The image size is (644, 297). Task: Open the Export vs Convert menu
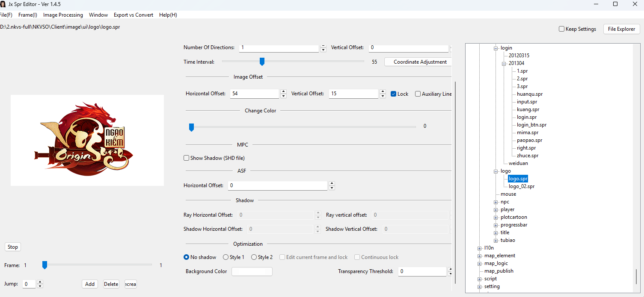coord(133,15)
